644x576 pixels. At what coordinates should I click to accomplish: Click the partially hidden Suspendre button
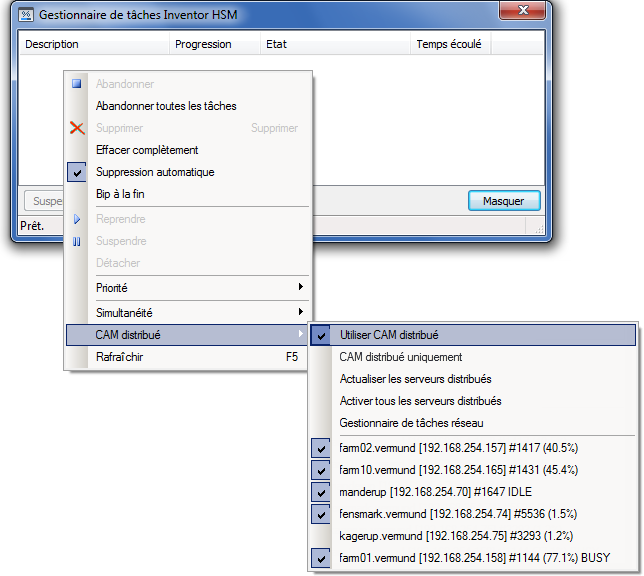point(44,201)
